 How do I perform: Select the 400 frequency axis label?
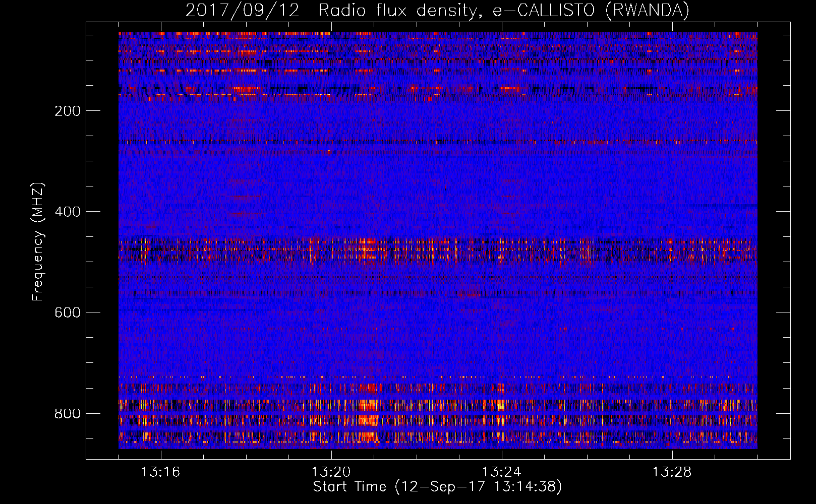[68, 212]
